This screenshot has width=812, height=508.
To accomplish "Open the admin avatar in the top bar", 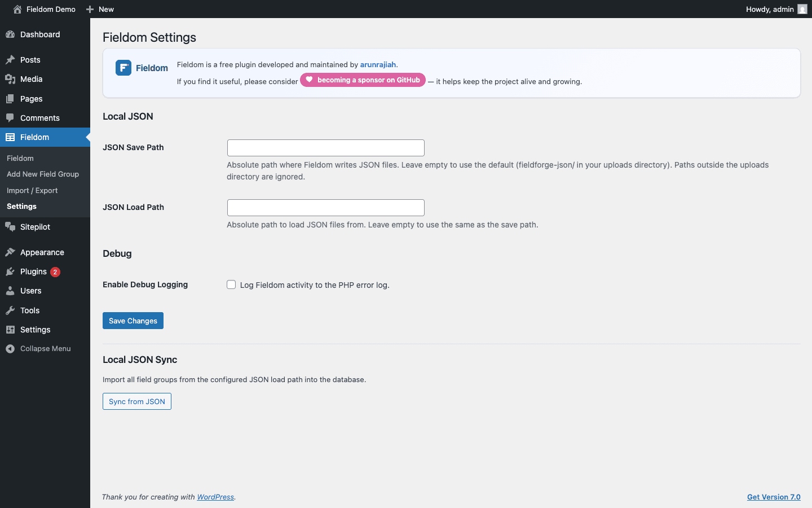I will click(x=802, y=9).
